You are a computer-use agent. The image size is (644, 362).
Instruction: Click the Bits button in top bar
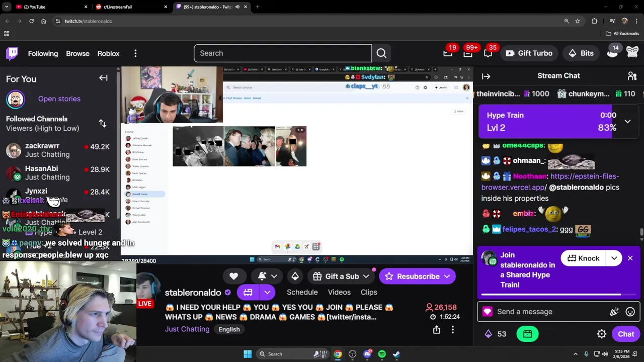coord(581,53)
